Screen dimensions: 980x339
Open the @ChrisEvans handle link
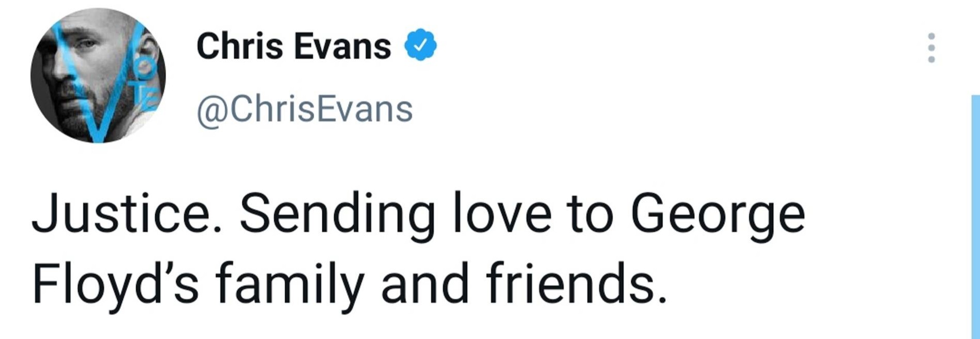[x=304, y=109]
